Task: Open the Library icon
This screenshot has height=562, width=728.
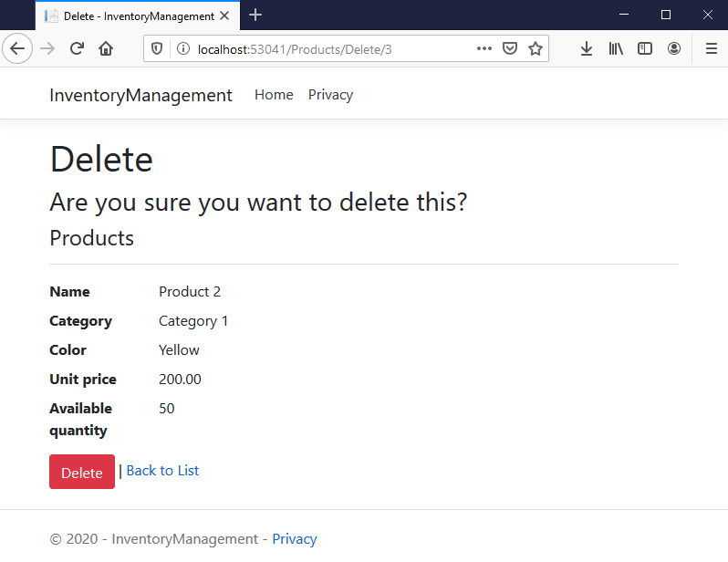Action: pos(616,48)
